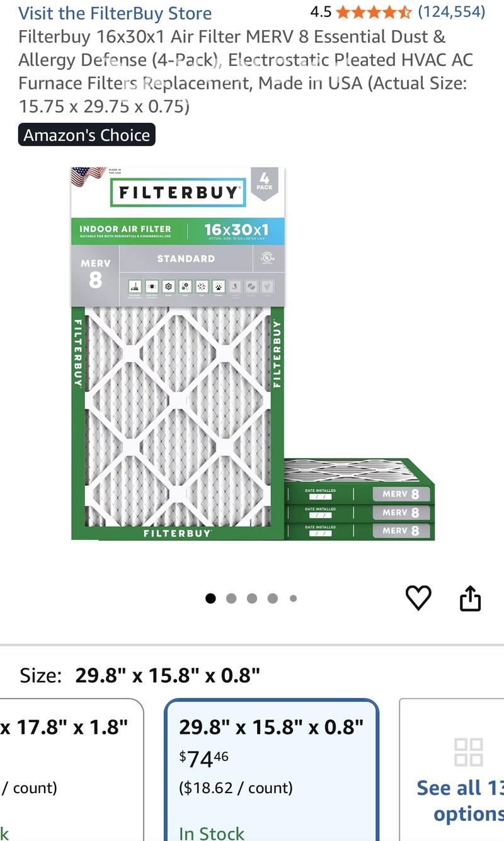Open the grid icon for all options
504x841 pixels.
tap(468, 752)
